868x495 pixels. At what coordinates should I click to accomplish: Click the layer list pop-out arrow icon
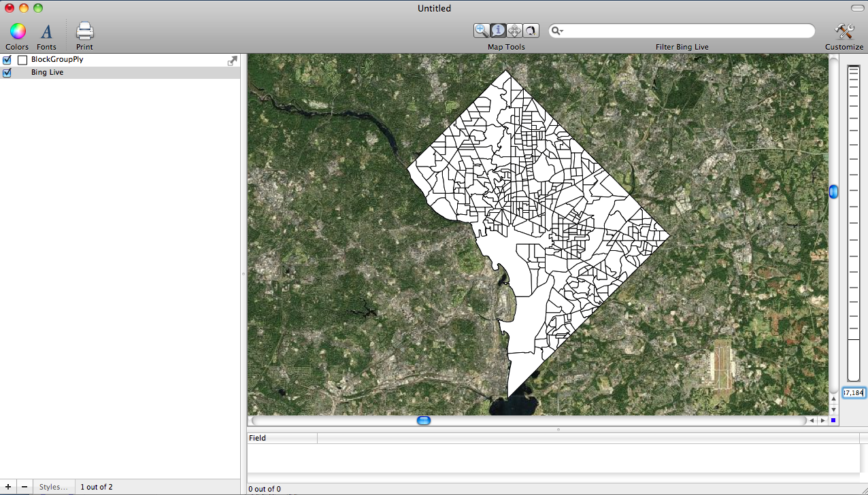tap(232, 61)
